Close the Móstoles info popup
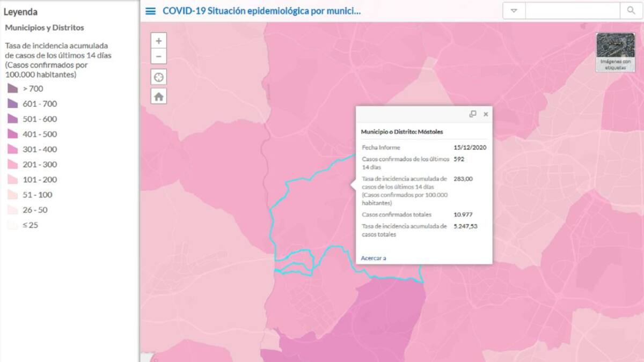The height and width of the screenshot is (362, 644). click(486, 114)
